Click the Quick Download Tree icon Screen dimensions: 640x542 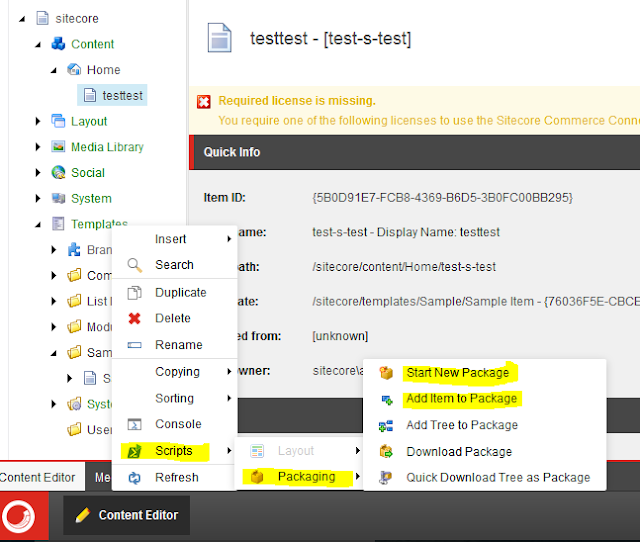[385, 478]
